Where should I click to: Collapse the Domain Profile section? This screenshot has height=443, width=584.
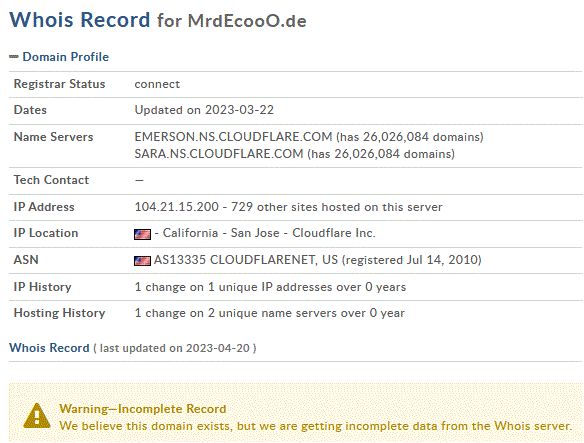[14, 57]
